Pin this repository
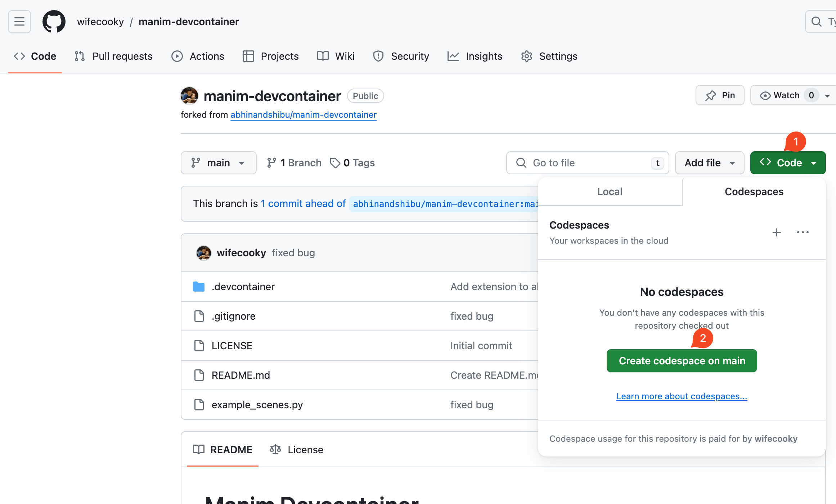The height and width of the screenshot is (504, 836). (720, 95)
